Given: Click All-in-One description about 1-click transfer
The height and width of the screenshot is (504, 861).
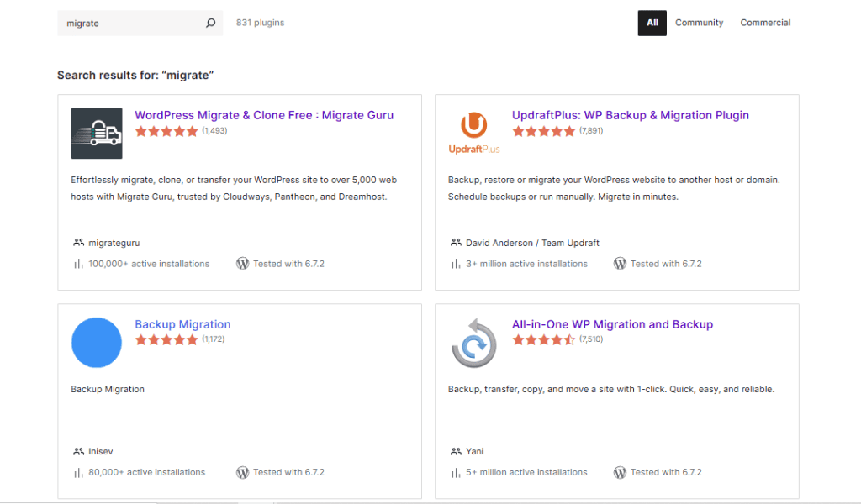Looking at the screenshot, I should (x=611, y=389).
